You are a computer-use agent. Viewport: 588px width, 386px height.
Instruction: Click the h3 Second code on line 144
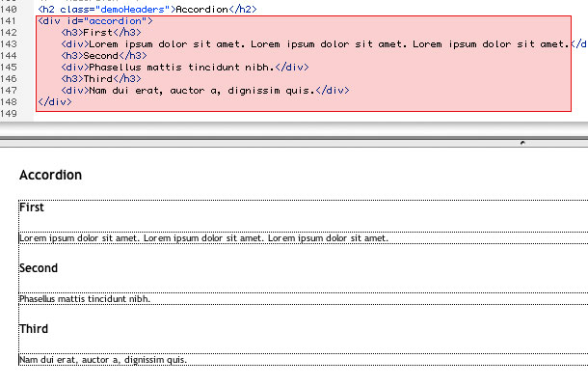coord(104,56)
